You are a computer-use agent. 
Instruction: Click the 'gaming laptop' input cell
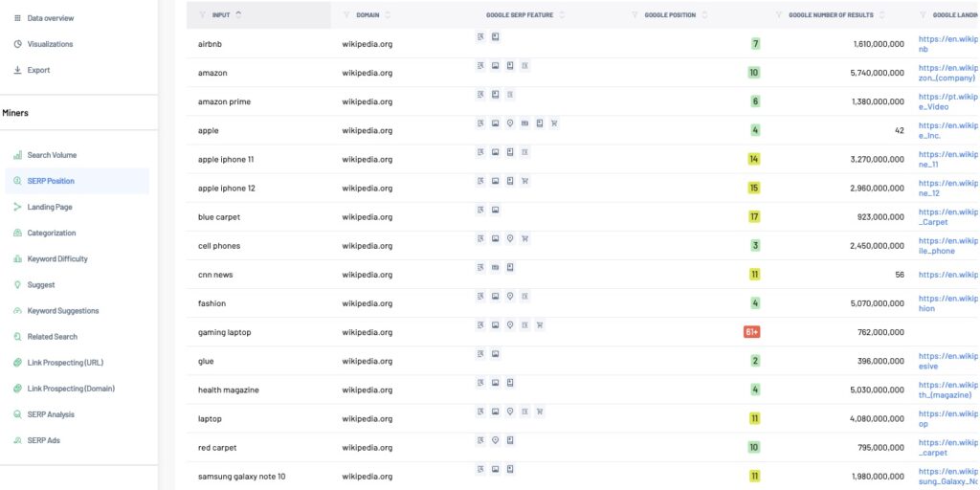pos(224,332)
